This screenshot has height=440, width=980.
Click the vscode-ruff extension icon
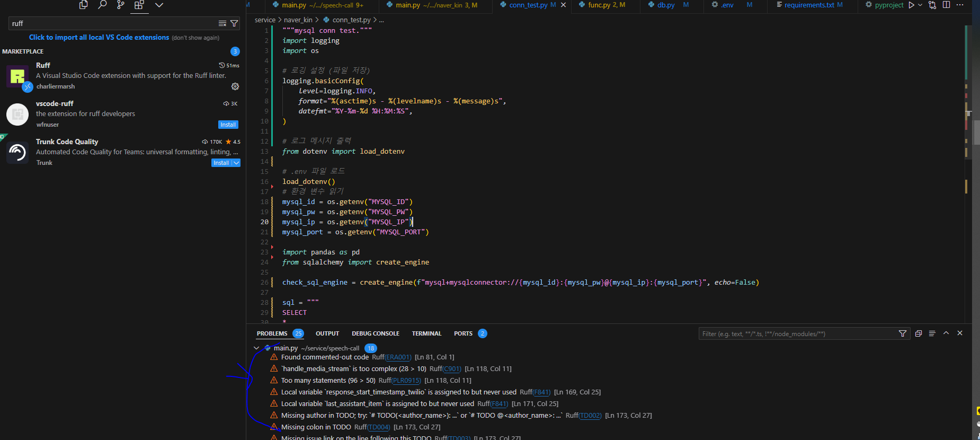pyautogui.click(x=17, y=114)
